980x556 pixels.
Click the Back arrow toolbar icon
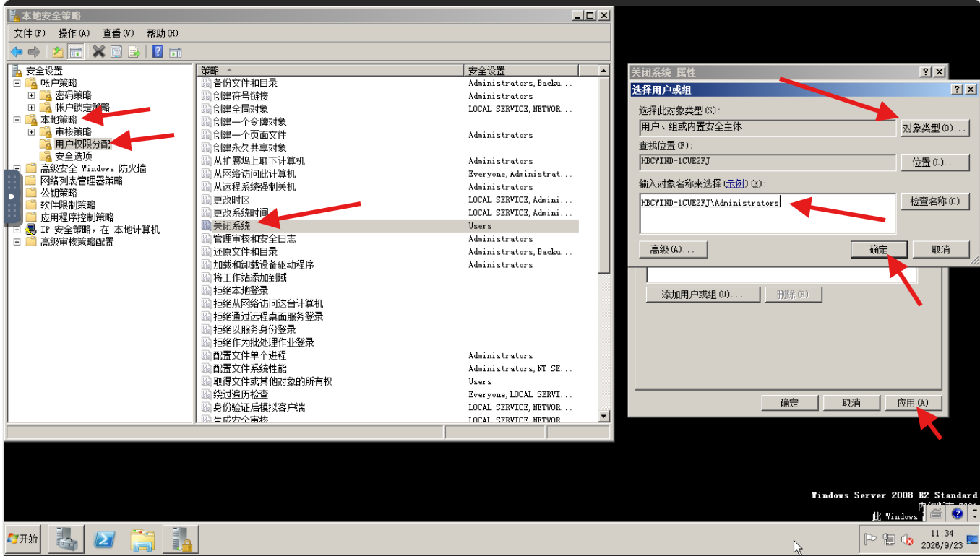click(x=16, y=52)
